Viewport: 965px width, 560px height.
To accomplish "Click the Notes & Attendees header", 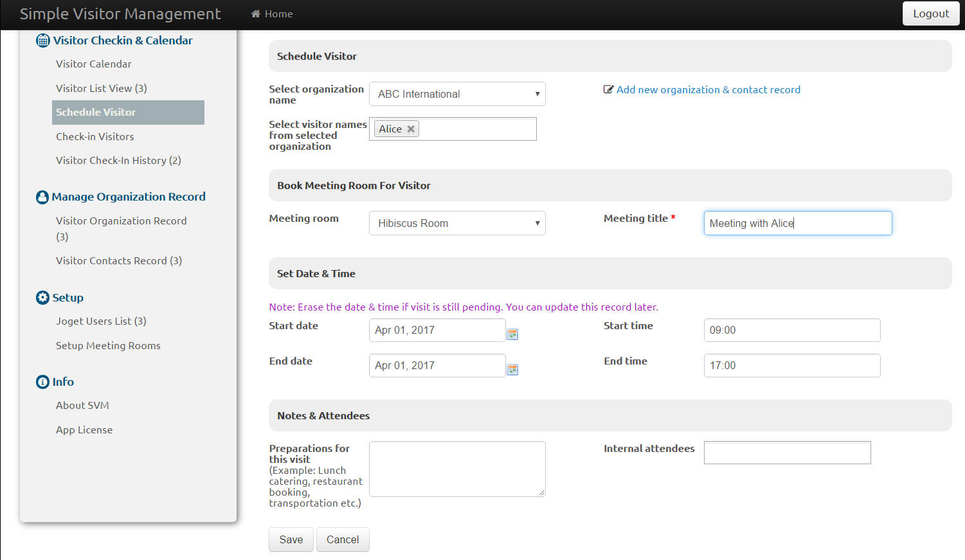I will click(x=610, y=415).
